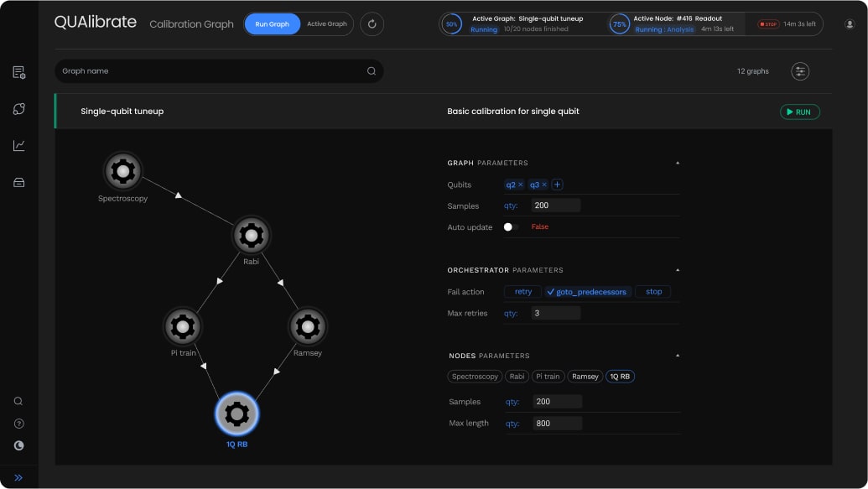868x489 pixels.
Task: Click the red STOP button
Action: point(767,24)
